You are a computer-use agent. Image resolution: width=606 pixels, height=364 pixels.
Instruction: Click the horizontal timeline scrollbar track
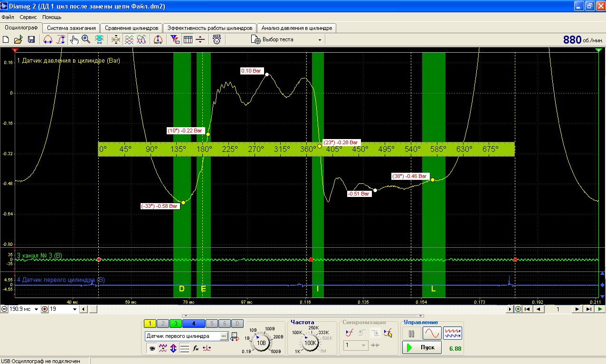[x=302, y=309]
